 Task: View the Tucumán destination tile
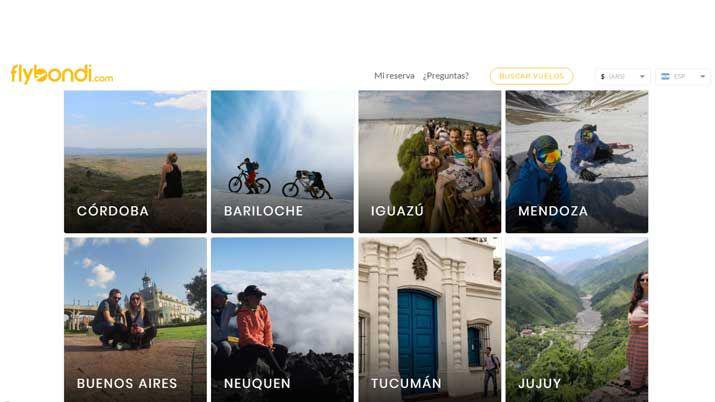coord(430,320)
